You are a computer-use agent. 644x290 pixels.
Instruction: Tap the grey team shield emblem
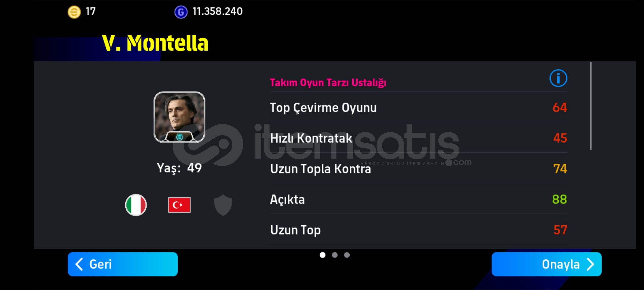click(223, 205)
